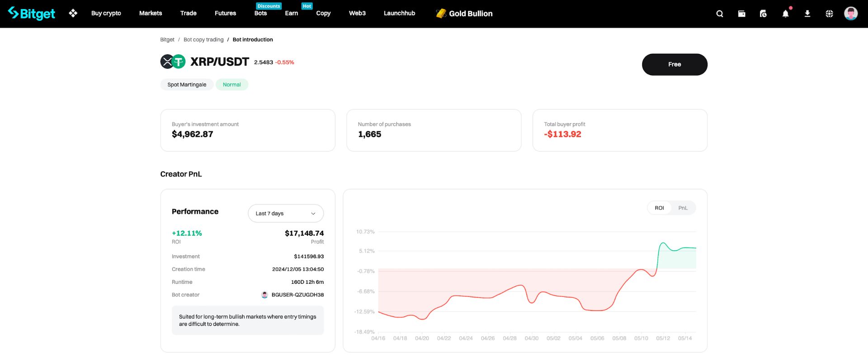Click the 05/12 date on chart axis

663,339
